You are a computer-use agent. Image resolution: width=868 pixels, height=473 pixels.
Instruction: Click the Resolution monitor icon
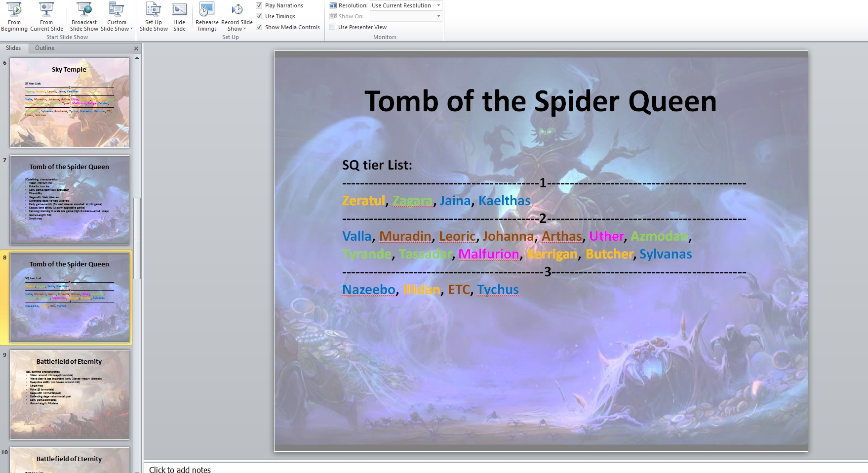click(333, 5)
